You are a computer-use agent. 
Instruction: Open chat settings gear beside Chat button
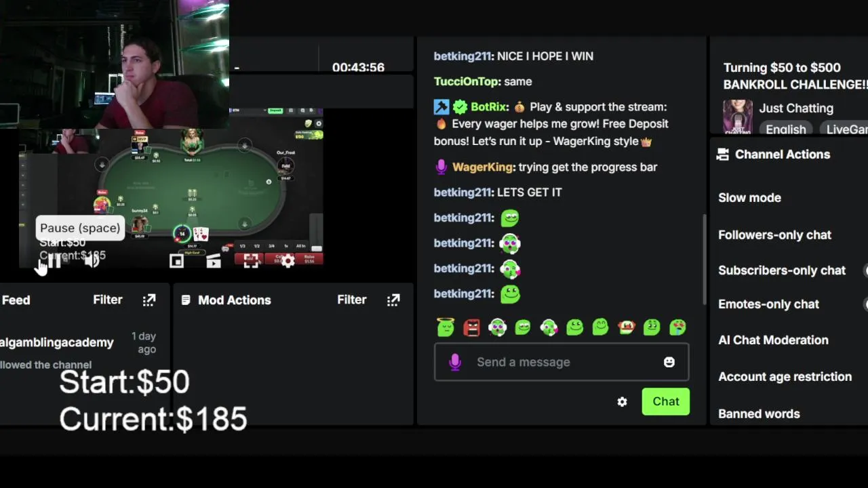(622, 402)
